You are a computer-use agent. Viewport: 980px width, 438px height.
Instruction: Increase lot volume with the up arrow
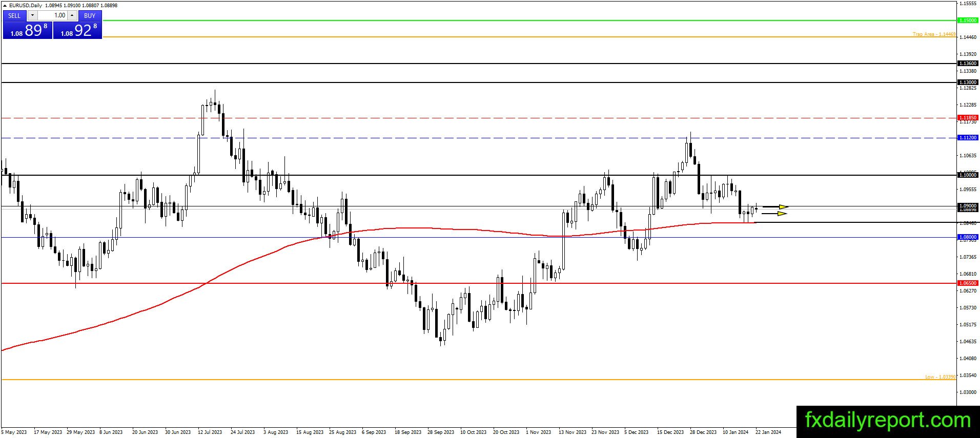click(x=72, y=15)
